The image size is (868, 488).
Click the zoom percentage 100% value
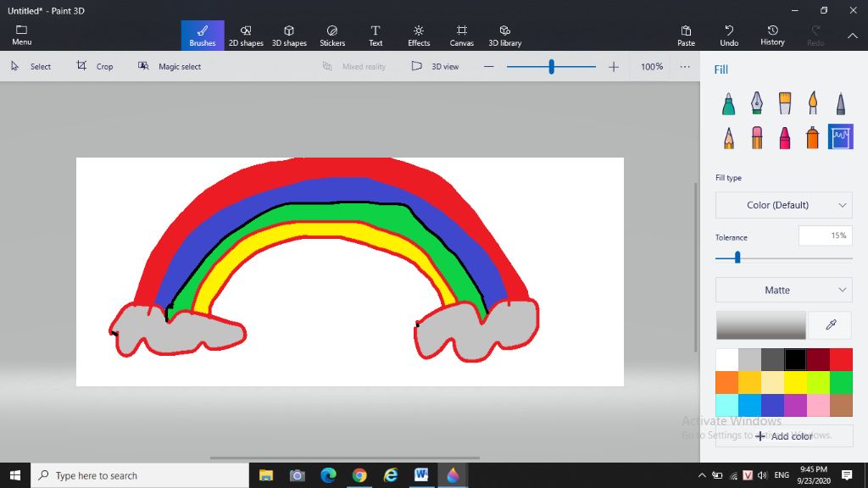click(x=652, y=66)
